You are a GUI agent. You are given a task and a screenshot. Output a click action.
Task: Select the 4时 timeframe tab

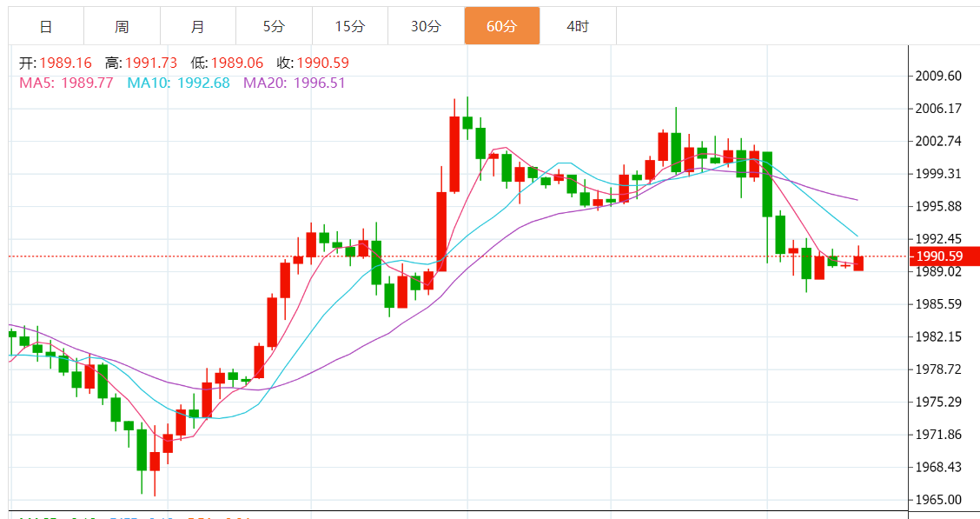pyautogui.click(x=578, y=26)
